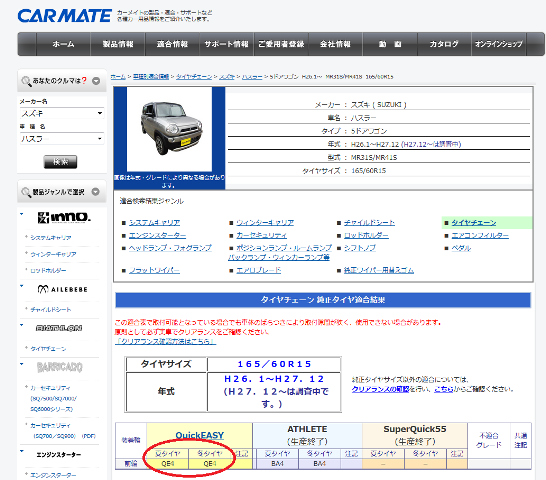Open システムキャリア under inno in the sidebar
This screenshot has height=480, width=546.
(x=51, y=238)
